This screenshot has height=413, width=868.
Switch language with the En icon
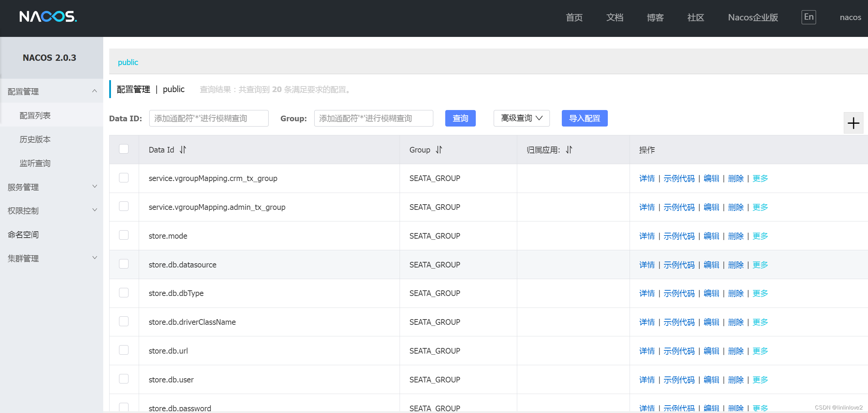click(x=808, y=17)
